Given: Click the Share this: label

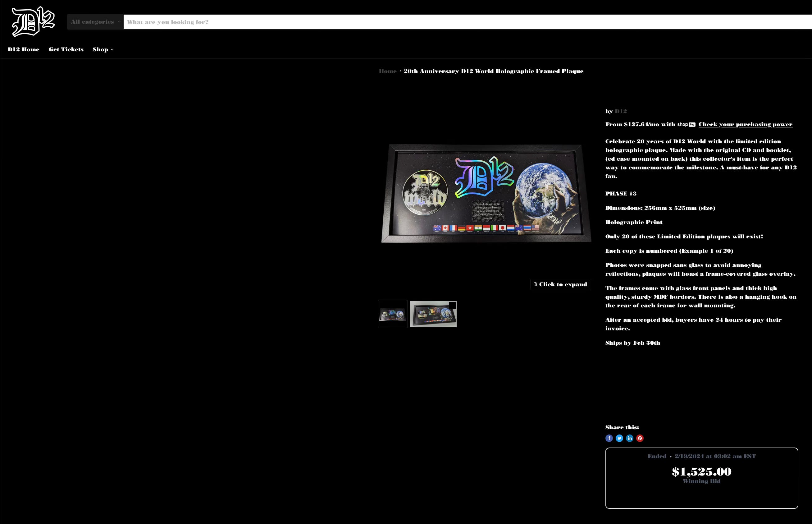Looking at the screenshot, I should [x=622, y=427].
